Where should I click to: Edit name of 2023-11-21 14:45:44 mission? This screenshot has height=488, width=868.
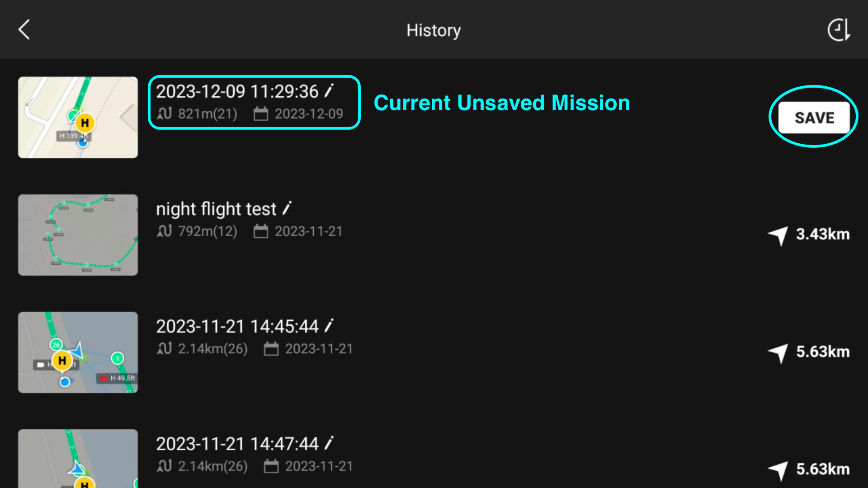(x=329, y=326)
